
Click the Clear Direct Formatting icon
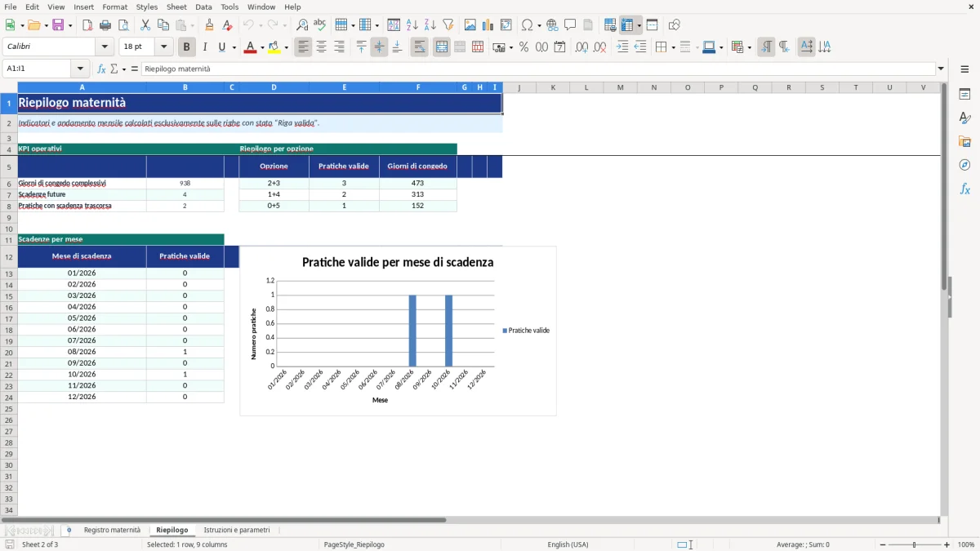pyautogui.click(x=228, y=25)
